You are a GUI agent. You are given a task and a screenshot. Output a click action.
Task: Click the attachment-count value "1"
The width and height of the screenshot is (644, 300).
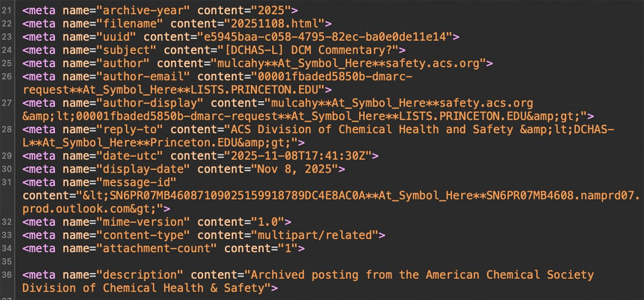click(287, 248)
